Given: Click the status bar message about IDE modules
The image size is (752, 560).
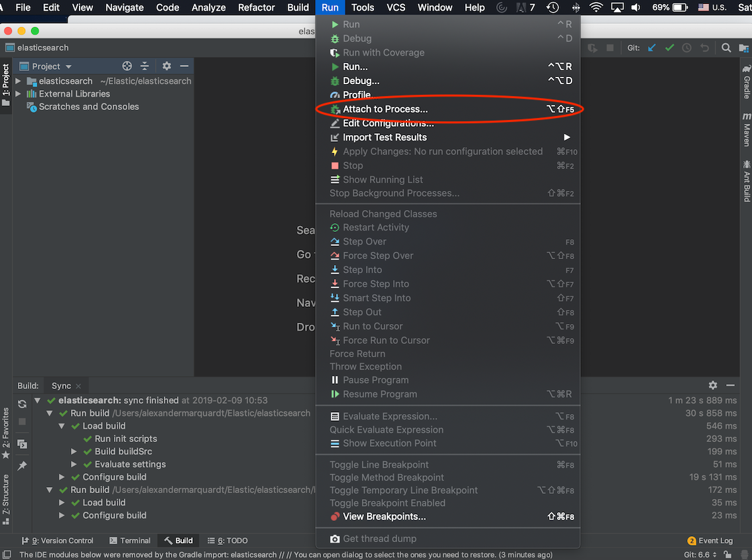Looking at the screenshot, I should pyautogui.click(x=286, y=555).
